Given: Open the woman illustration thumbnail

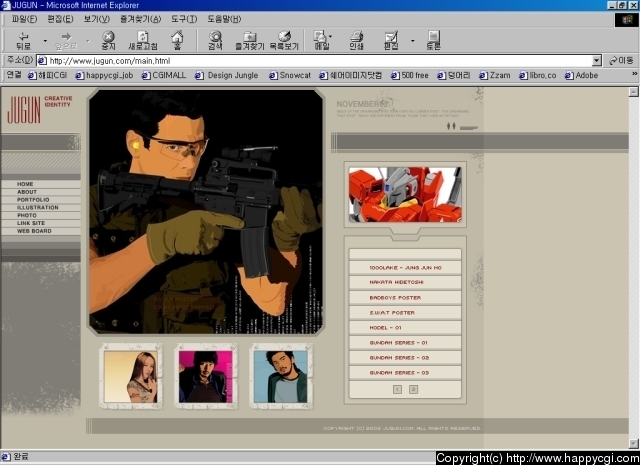Looking at the screenshot, I should 131,377.
